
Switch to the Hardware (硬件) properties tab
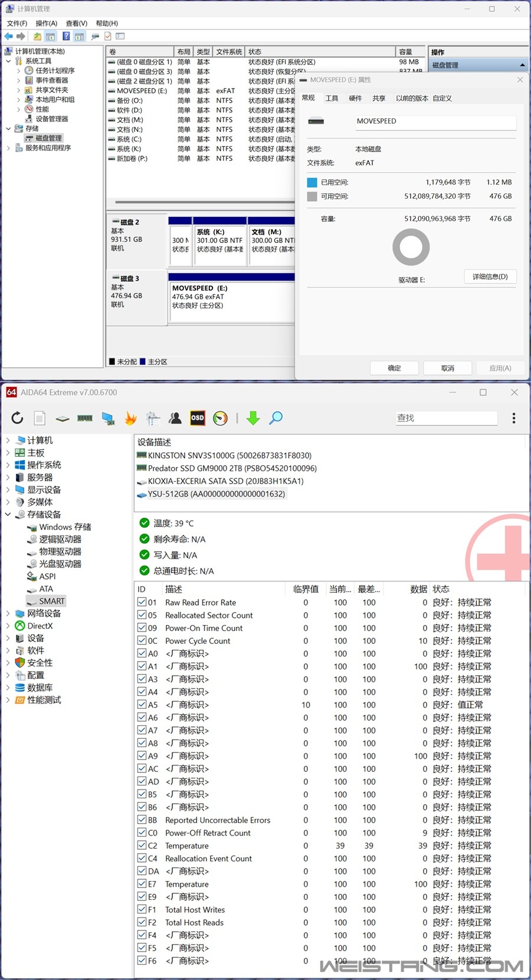[355, 98]
